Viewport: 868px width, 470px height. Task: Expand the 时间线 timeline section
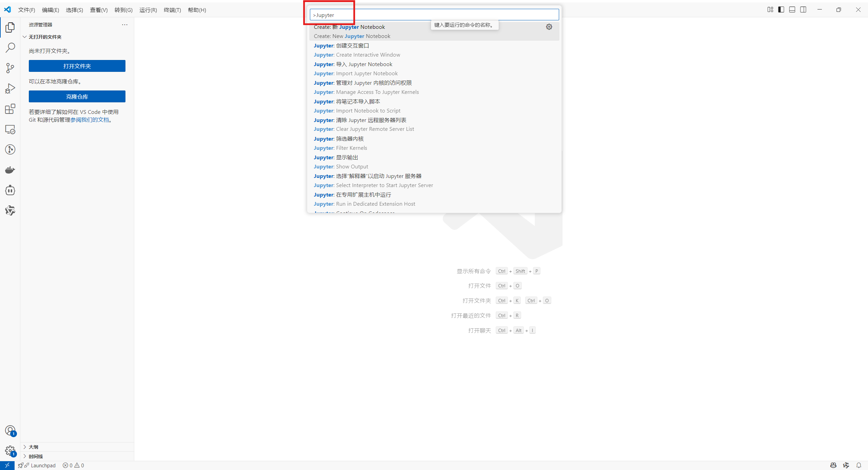(x=77, y=456)
